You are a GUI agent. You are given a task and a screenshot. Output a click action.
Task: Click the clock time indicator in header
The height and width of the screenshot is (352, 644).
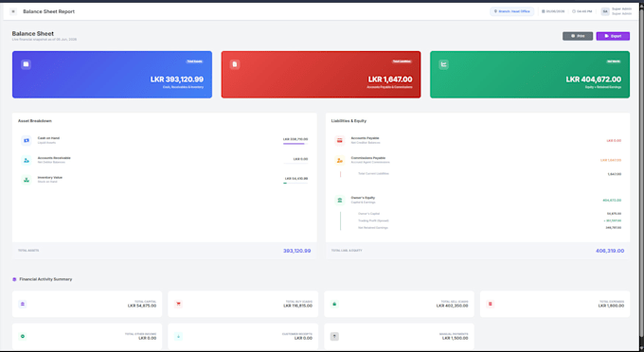tap(582, 11)
